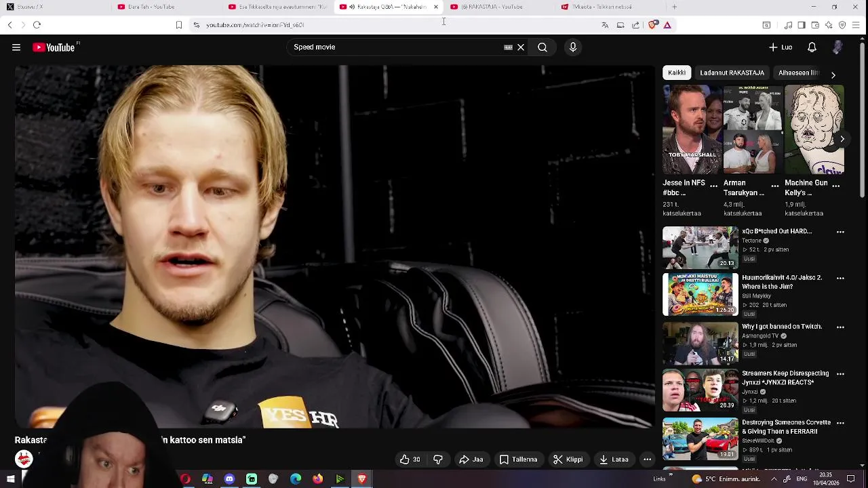
Task: Switch to Mikaota - Telkkari netissä tab
Action: [x=610, y=7]
